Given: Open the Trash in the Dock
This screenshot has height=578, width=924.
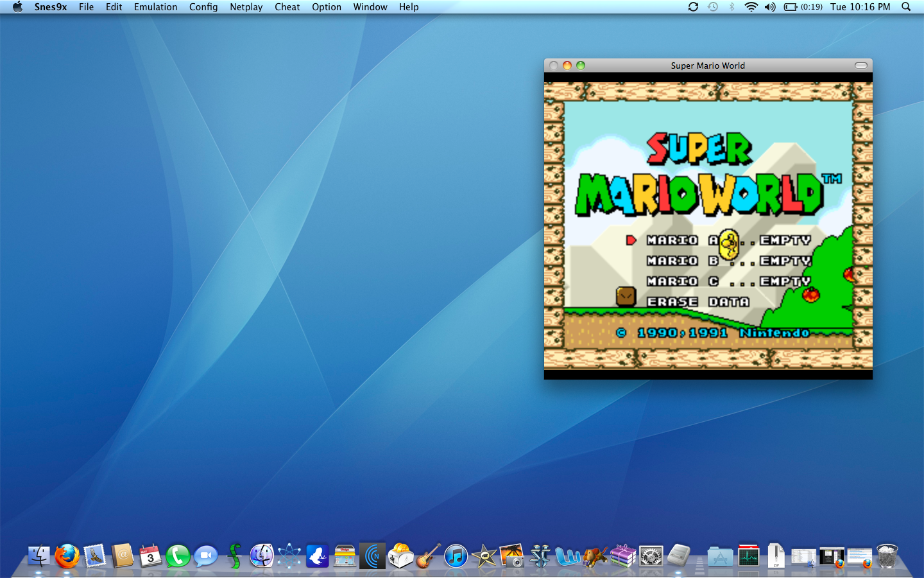Looking at the screenshot, I should point(887,556).
